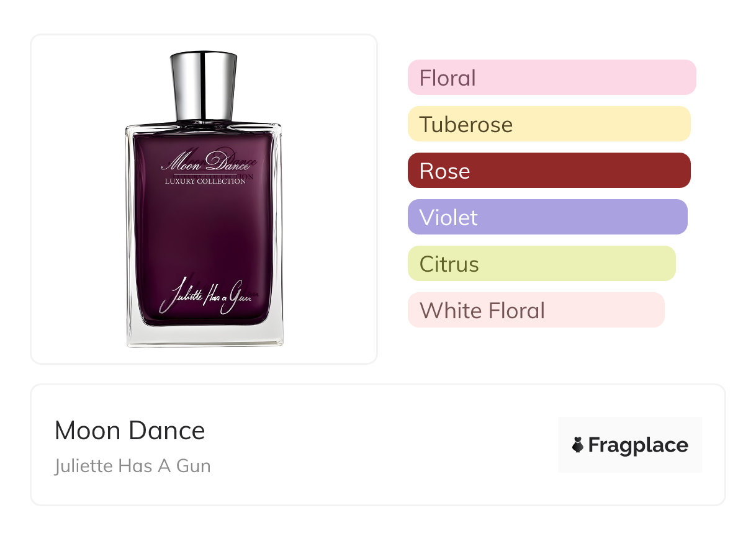Click the word Tuberose in the yellow bar
Viewport: 756px width, 536px height.
click(466, 125)
